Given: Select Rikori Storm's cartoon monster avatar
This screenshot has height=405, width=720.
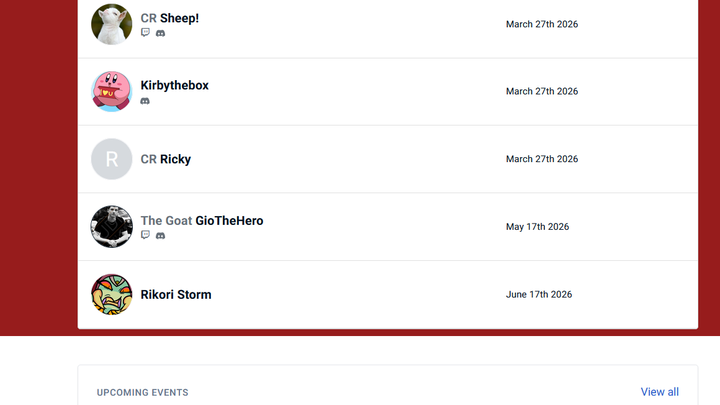Looking at the screenshot, I should 112,294.
